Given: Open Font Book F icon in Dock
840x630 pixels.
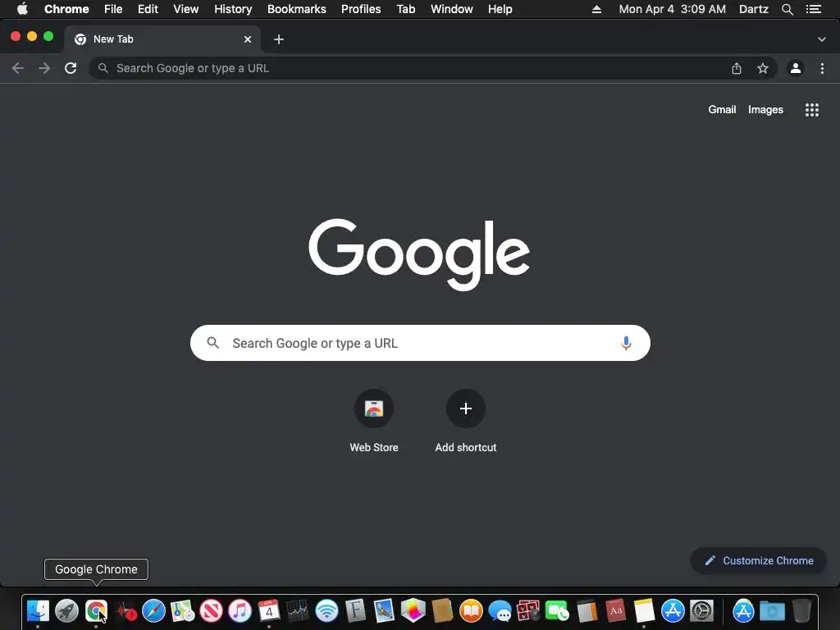Looking at the screenshot, I should point(356,610).
